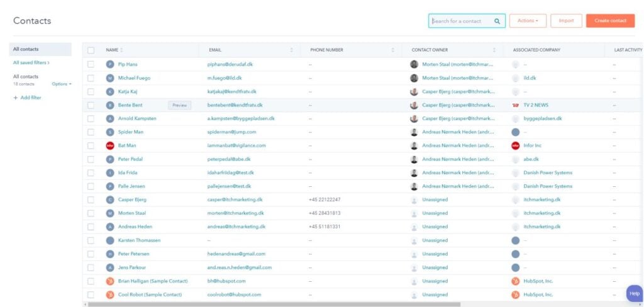Select the checkbox for Pip Hans

91,64
